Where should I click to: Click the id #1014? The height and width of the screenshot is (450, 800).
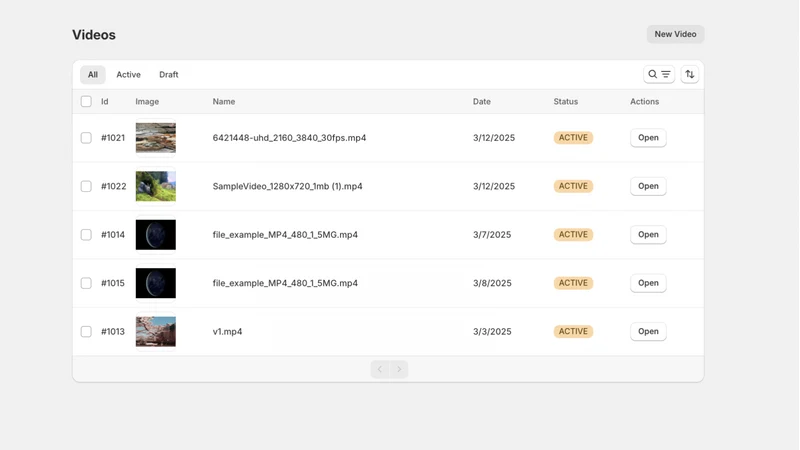pyautogui.click(x=113, y=235)
